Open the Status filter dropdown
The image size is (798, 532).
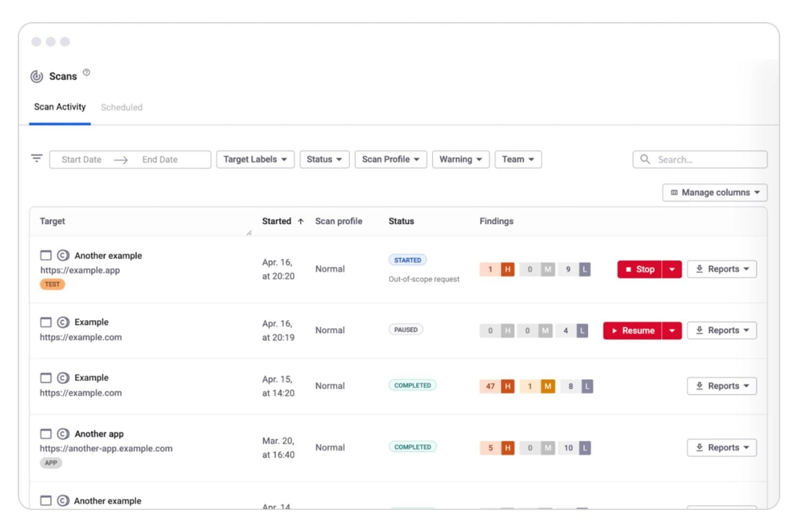325,160
